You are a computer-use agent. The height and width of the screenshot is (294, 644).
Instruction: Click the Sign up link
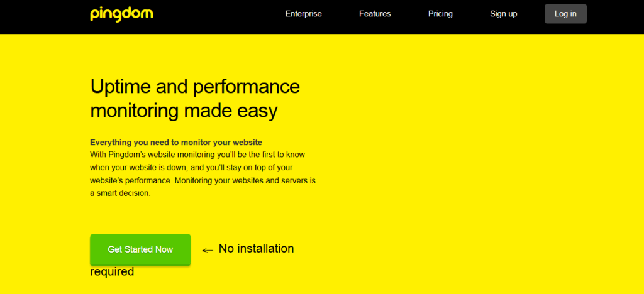[503, 14]
